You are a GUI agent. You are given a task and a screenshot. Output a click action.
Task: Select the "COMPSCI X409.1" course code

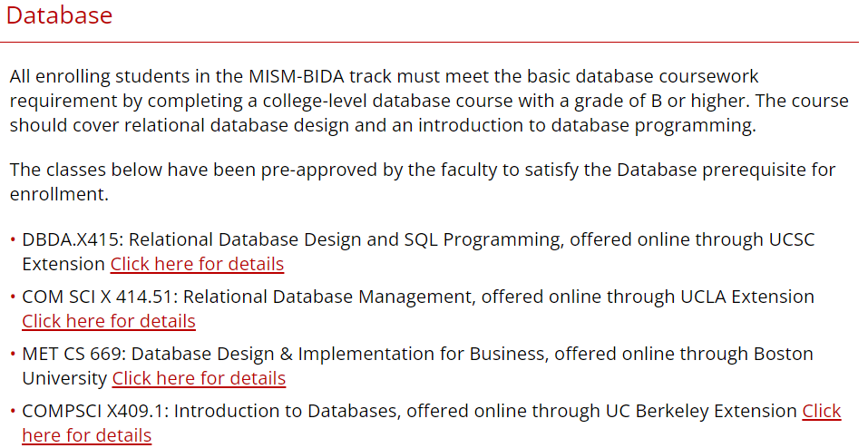pos(95,411)
